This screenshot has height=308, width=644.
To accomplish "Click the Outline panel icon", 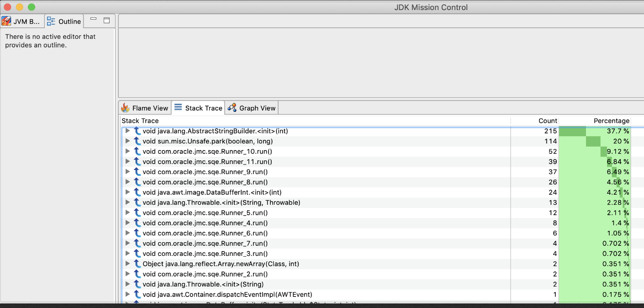I will pos(51,21).
